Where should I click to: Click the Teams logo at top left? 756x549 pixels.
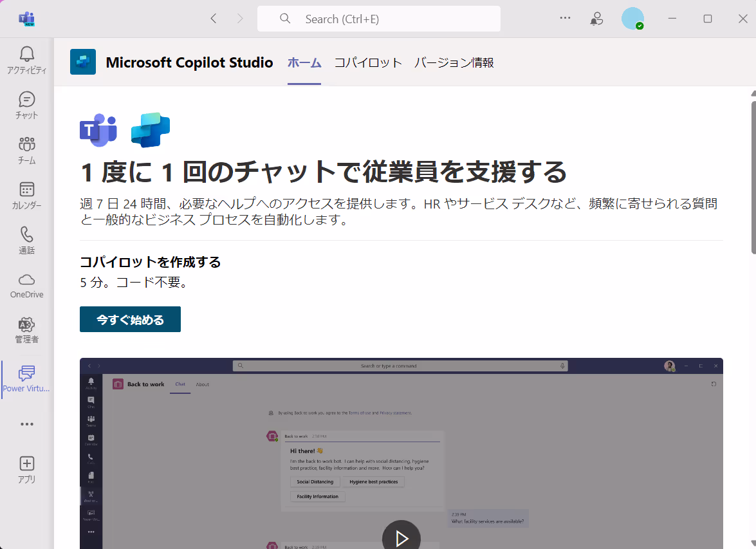pos(26,19)
